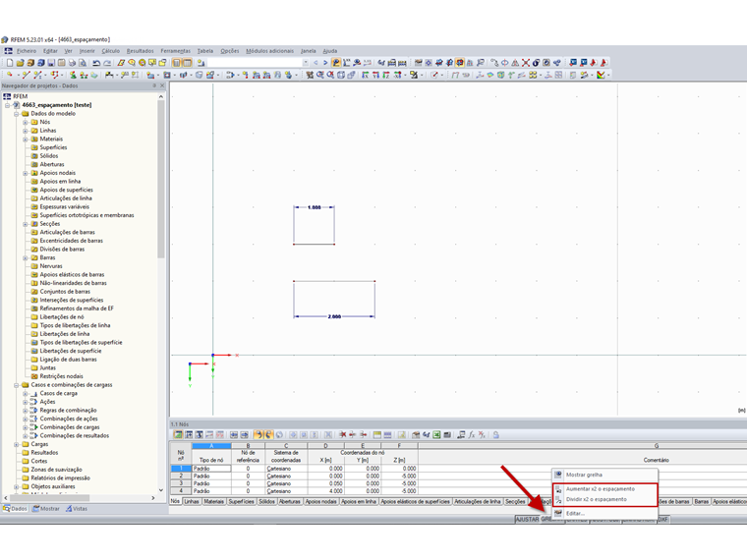
Task: Click the New model icon in the toolbar
Action: click(x=10, y=63)
